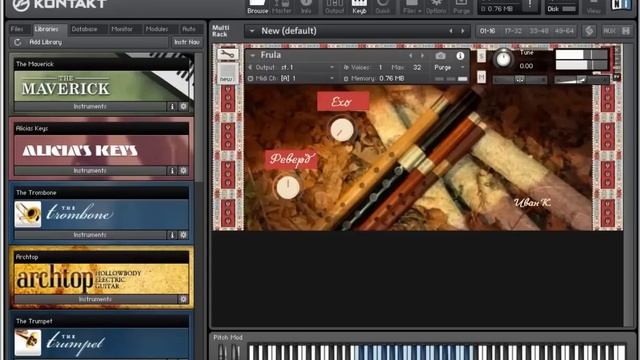Load next instrument in Frula header

[x=422, y=56]
